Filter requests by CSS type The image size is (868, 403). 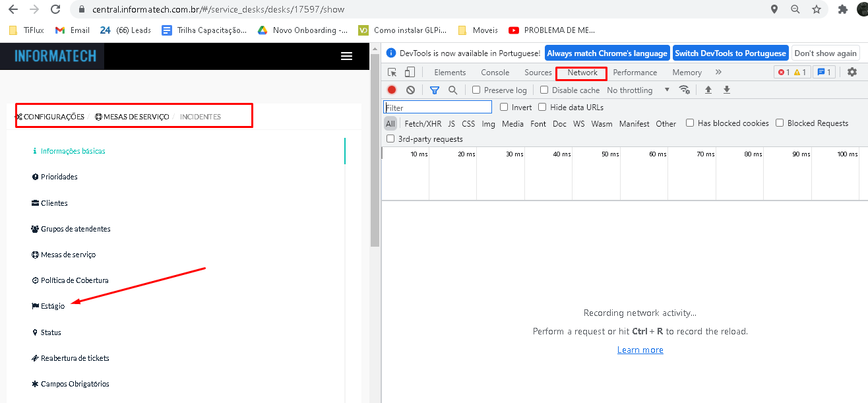468,123
